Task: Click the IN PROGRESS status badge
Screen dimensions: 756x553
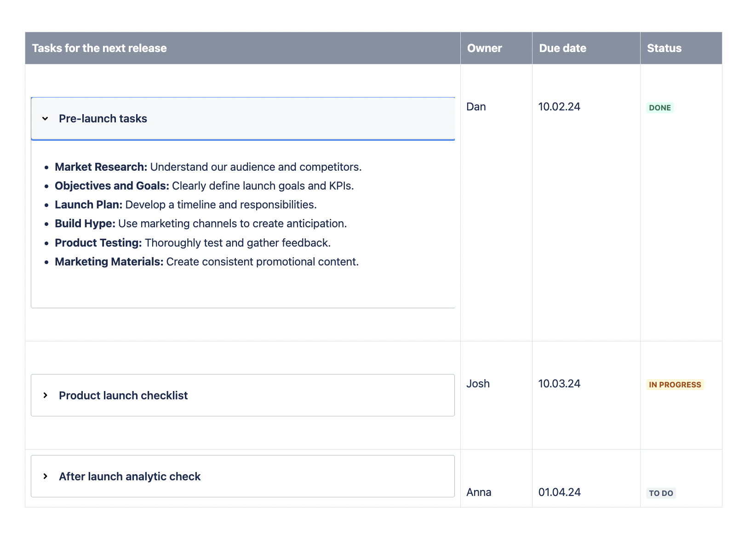Action: point(674,384)
